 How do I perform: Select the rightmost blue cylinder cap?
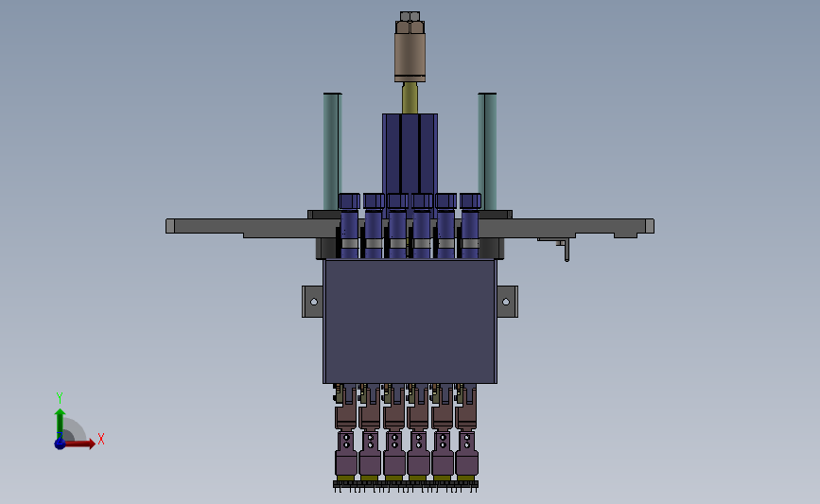[471, 200]
